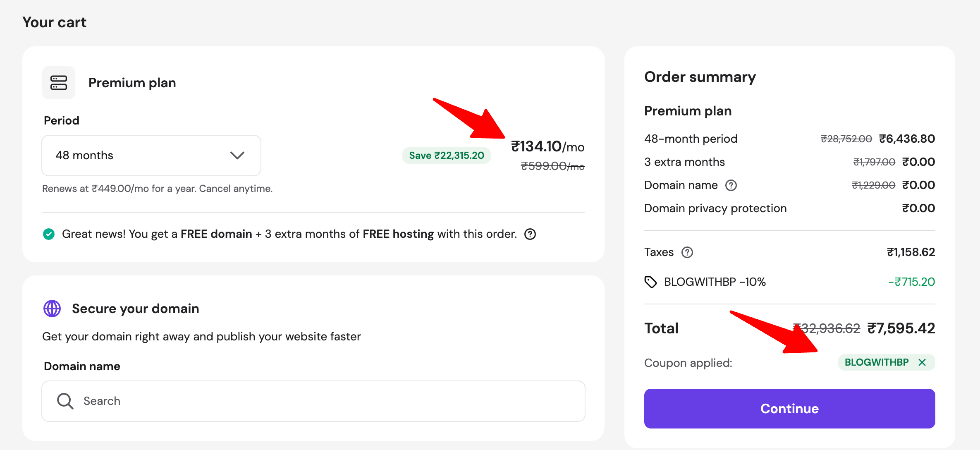Image resolution: width=980 pixels, height=450 pixels.
Task: Click the magnifying glass in the domain search field
Action: pos(65,401)
